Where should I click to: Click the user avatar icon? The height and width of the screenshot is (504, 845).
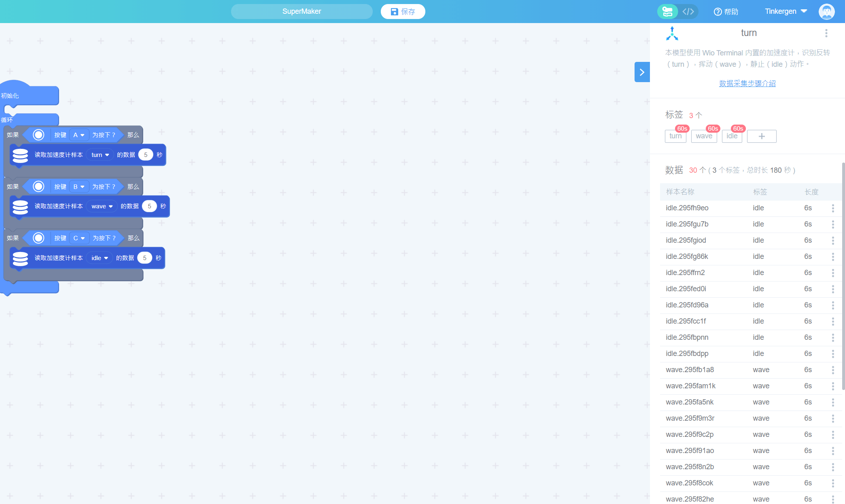pyautogui.click(x=826, y=11)
